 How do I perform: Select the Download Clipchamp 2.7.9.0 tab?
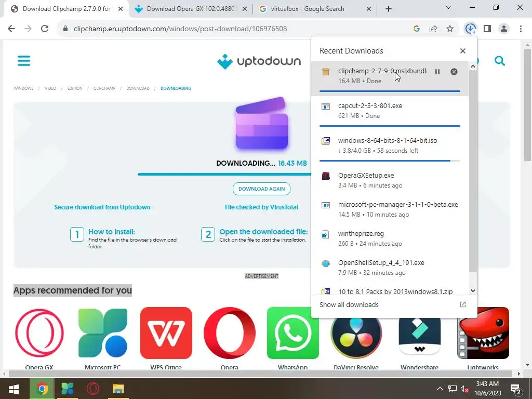pyautogui.click(x=66, y=9)
